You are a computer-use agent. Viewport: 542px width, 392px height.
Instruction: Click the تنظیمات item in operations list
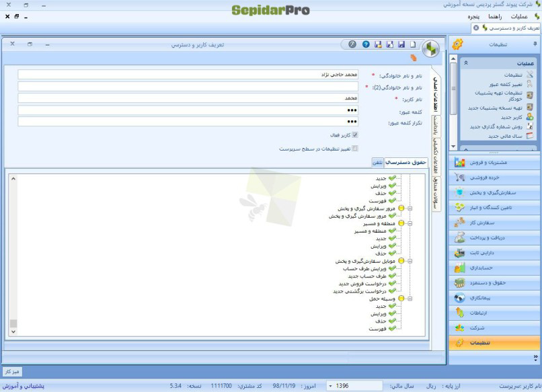(513, 75)
